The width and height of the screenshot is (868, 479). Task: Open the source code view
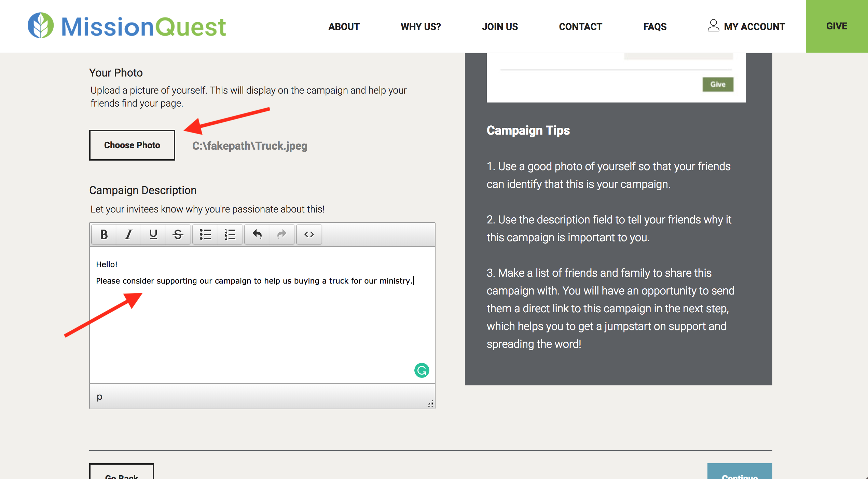click(x=309, y=234)
